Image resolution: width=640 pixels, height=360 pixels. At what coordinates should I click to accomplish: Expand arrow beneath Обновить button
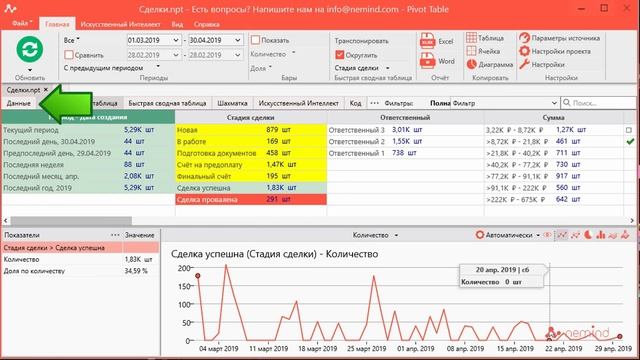point(29,70)
